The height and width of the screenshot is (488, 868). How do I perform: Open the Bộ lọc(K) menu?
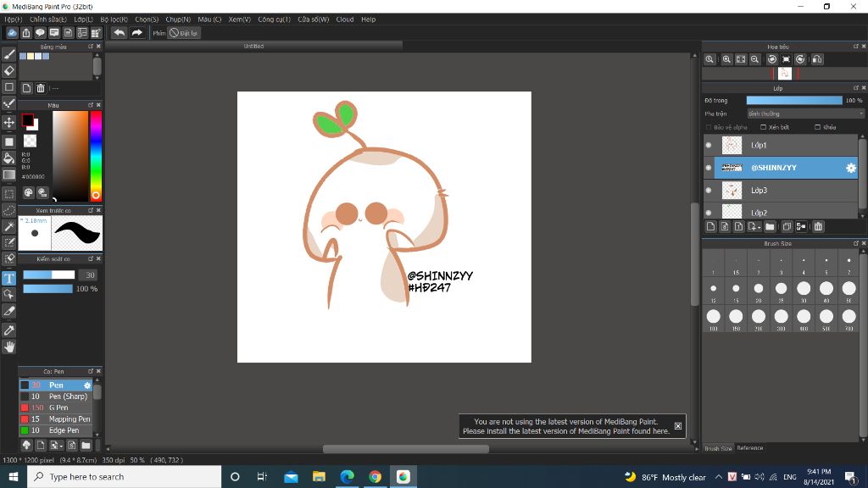(114, 19)
